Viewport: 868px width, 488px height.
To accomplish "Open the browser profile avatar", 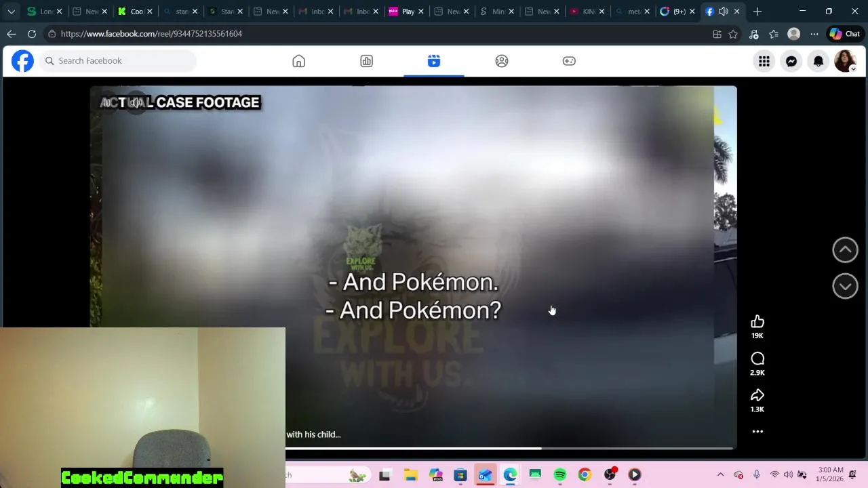I will click(794, 34).
